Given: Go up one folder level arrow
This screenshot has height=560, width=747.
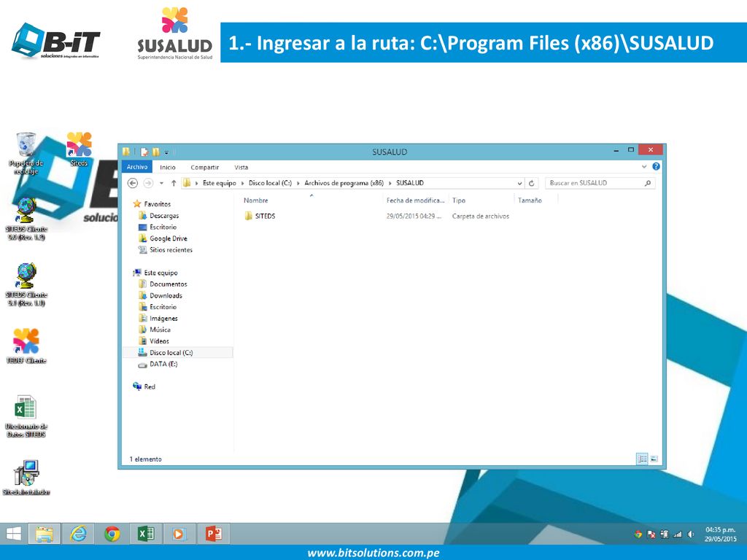Looking at the screenshot, I should pyautogui.click(x=174, y=183).
